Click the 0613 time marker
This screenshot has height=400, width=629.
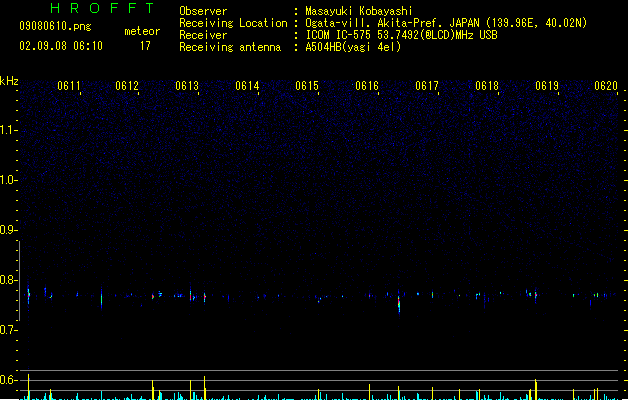pyautogui.click(x=187, y=86)
